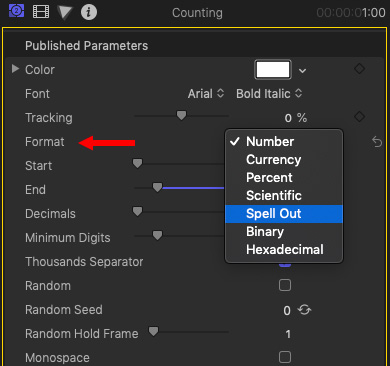Expand the Color parameter disclosure triangle
The image size is (390, 366).
coord(15,69)
